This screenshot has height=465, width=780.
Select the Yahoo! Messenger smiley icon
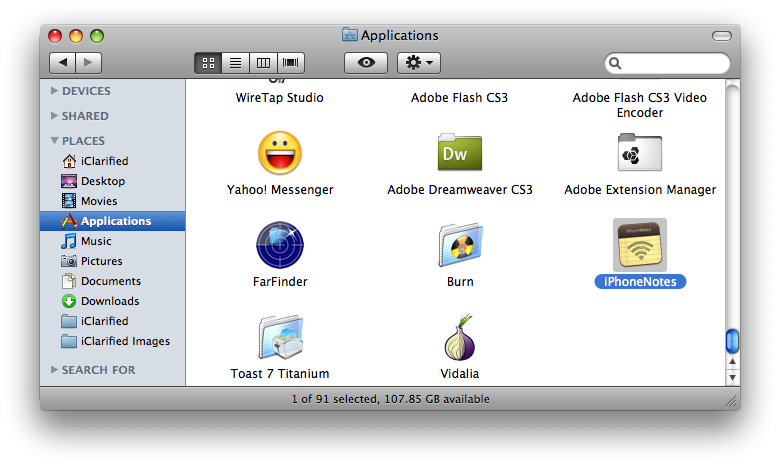279,153
